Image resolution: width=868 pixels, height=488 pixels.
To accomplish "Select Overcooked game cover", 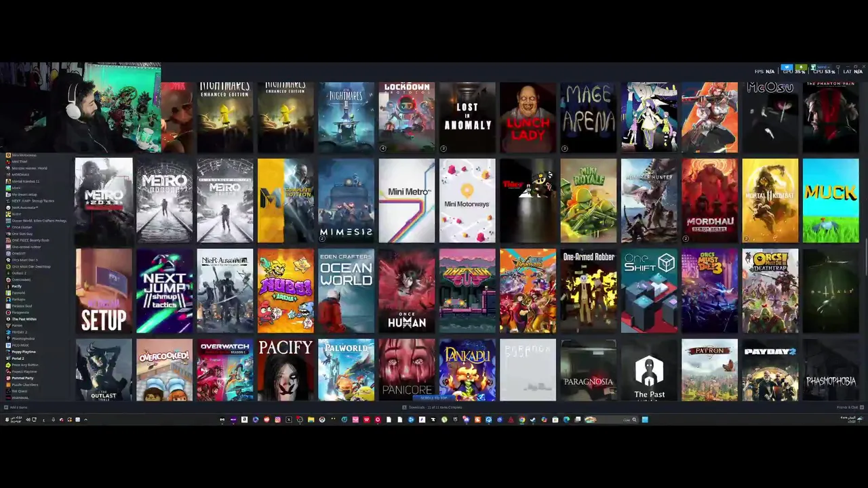I will pyautogui.click(x=164, y=370).
